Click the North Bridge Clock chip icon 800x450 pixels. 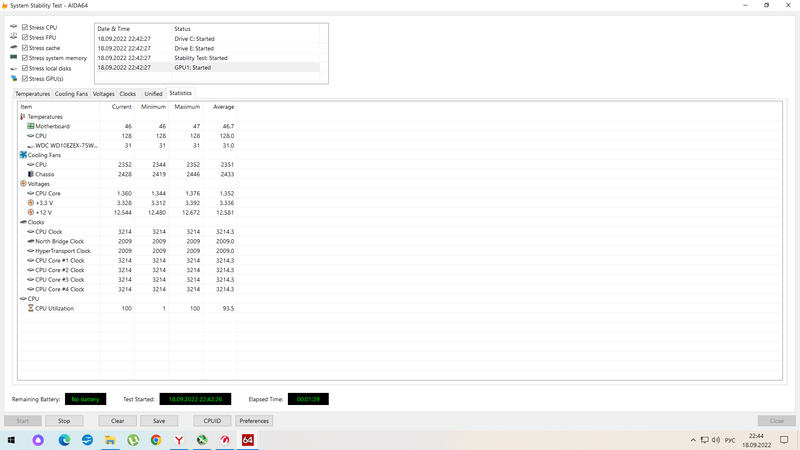(x=31, y=241)
